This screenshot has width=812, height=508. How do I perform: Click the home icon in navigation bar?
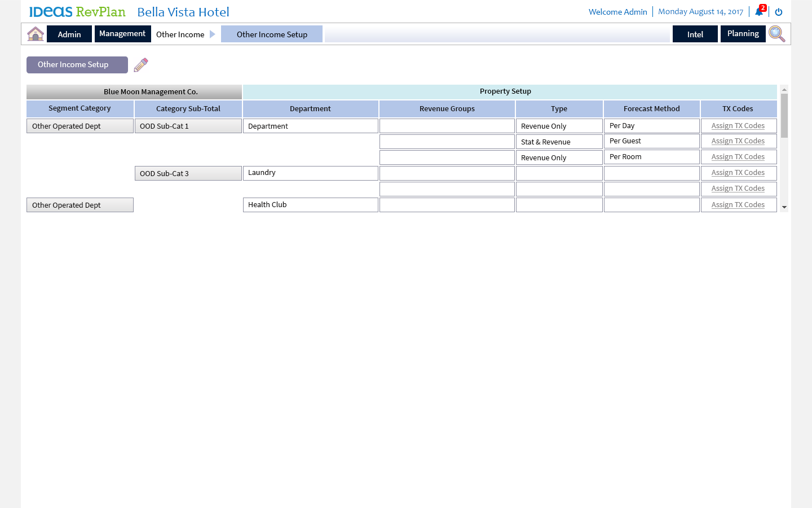coord(36,34)
